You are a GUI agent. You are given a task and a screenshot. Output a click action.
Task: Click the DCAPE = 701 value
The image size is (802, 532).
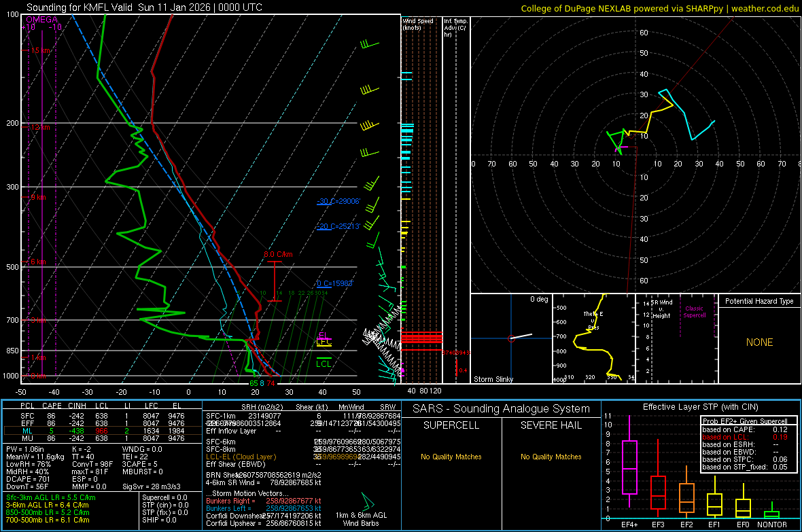click(x=28, y=479)
